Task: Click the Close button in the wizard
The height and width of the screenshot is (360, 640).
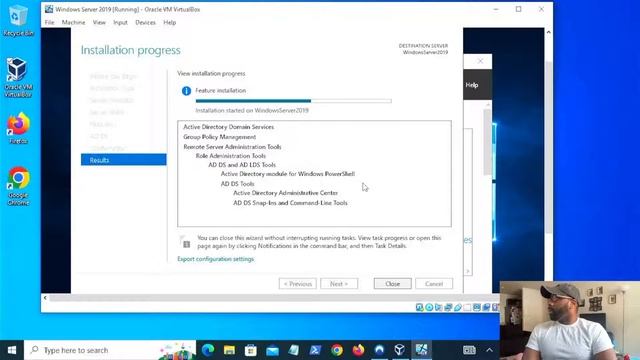Action: [x=393, y=284]
